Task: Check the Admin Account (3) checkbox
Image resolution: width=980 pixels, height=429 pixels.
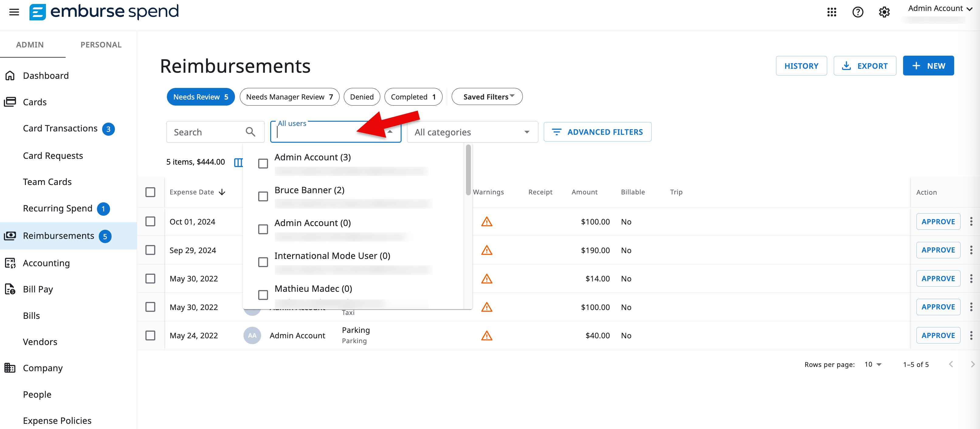Action: 263,163
